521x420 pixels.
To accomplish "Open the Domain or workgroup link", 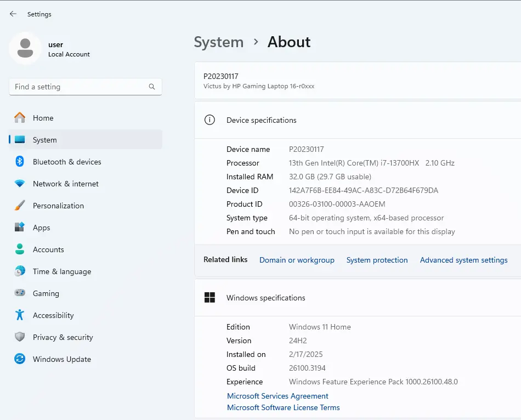I will [297, 260].
